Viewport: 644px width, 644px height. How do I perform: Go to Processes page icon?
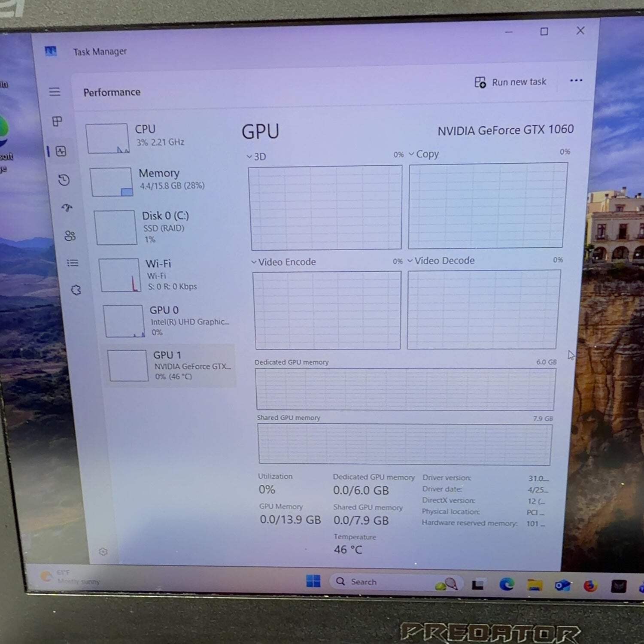pos(57,122)
